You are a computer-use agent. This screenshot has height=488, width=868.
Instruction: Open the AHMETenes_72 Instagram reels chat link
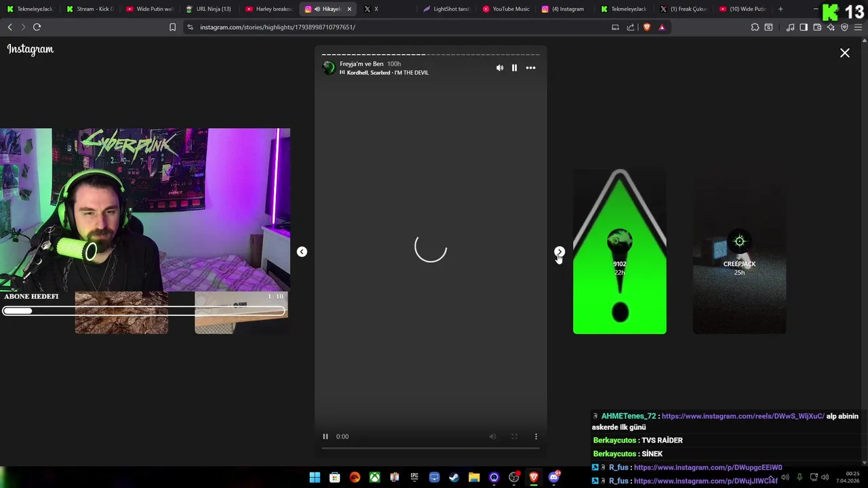[x=743, y=416]
